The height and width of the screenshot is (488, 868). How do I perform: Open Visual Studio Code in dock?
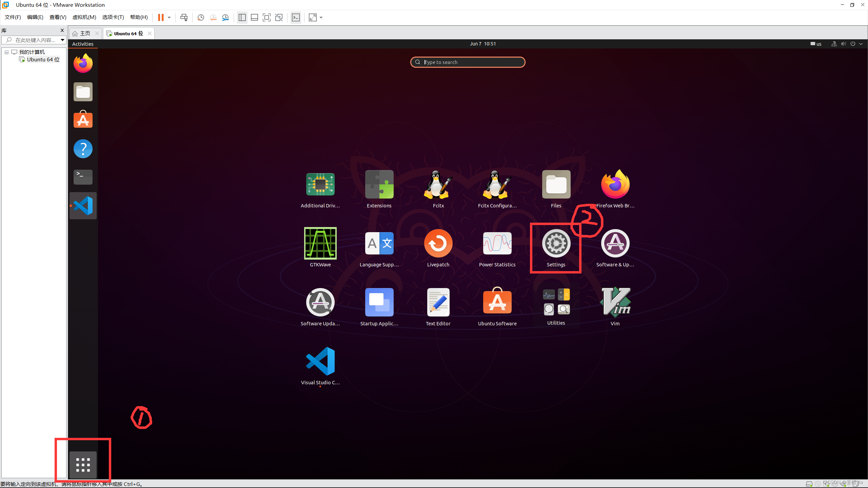point(83,206)
